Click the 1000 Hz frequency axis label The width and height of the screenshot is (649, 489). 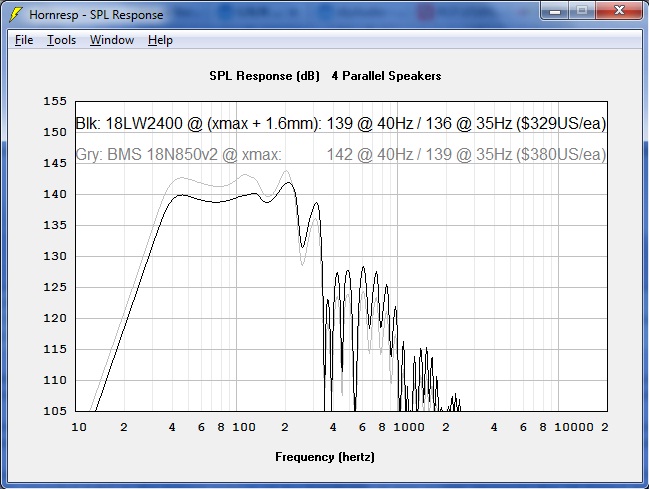409,427
